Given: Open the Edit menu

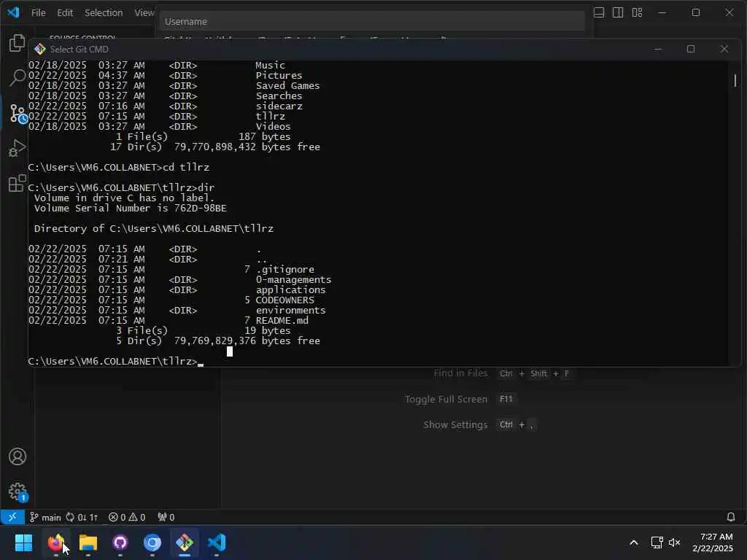Looking at the screenshot, I should point(65,13).
